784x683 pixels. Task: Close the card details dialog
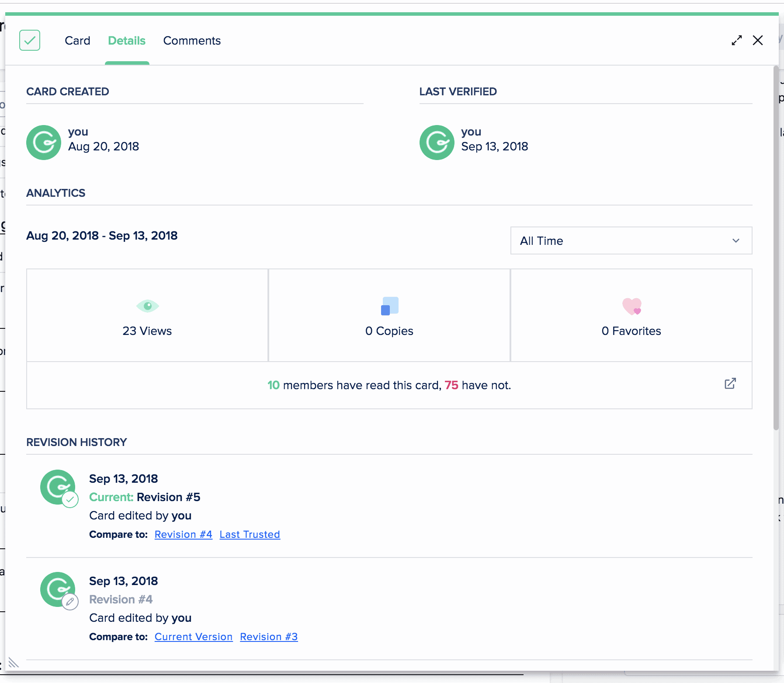[x=758, y=40]
